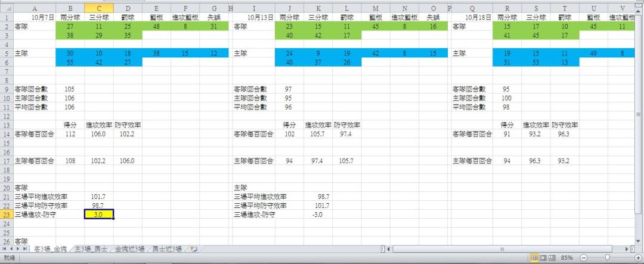
Task: Select cell J9 showing 97
Action: pyautogui.click(x=290, y=89)
